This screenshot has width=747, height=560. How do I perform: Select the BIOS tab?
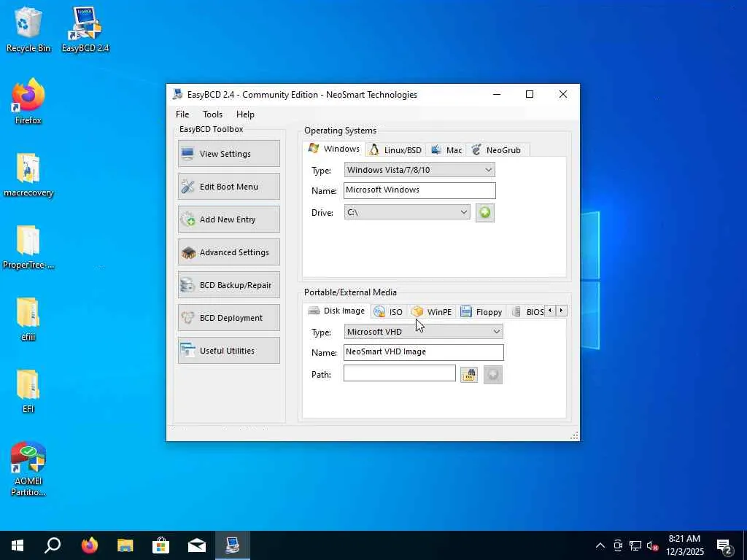point(527,312)
